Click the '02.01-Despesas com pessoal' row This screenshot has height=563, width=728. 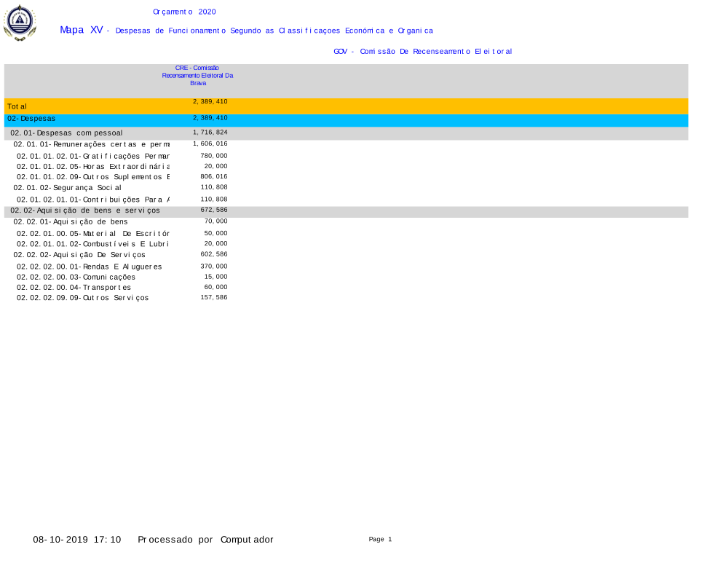coord(66,133)
